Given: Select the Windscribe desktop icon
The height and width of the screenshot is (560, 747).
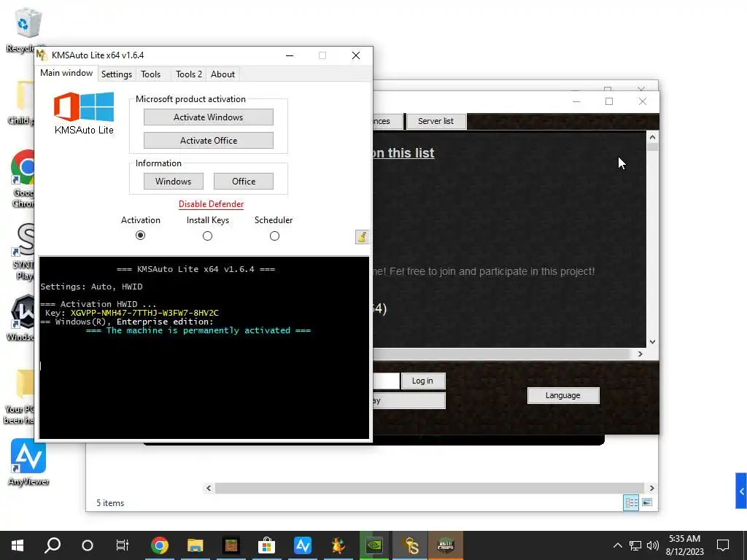Looking at the screenshot, I should click(22, 318).
